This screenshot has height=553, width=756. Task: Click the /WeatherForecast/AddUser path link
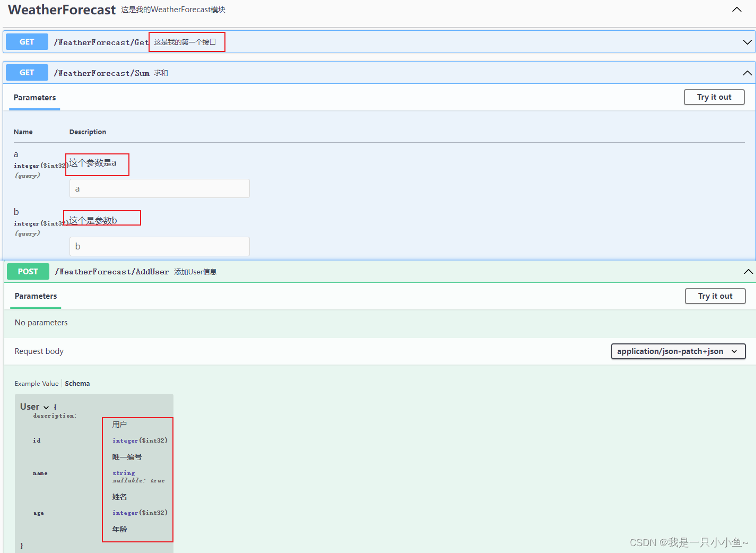[111, 272]
